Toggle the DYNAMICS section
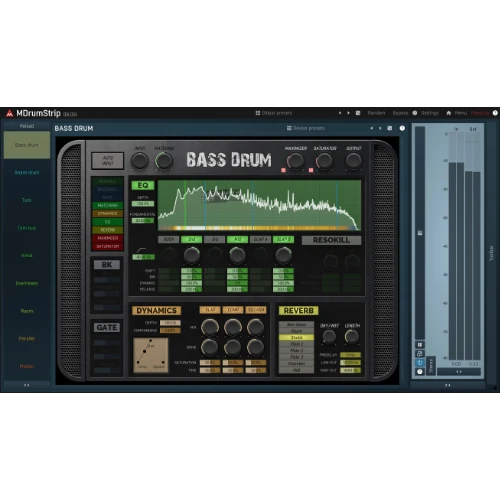Viewport: 500px width, 500px height. 156,311
